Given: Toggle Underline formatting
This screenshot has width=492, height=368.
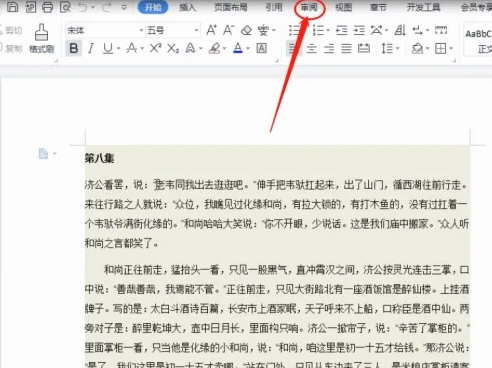Looking at the screenshot, I should click(108, 49).
